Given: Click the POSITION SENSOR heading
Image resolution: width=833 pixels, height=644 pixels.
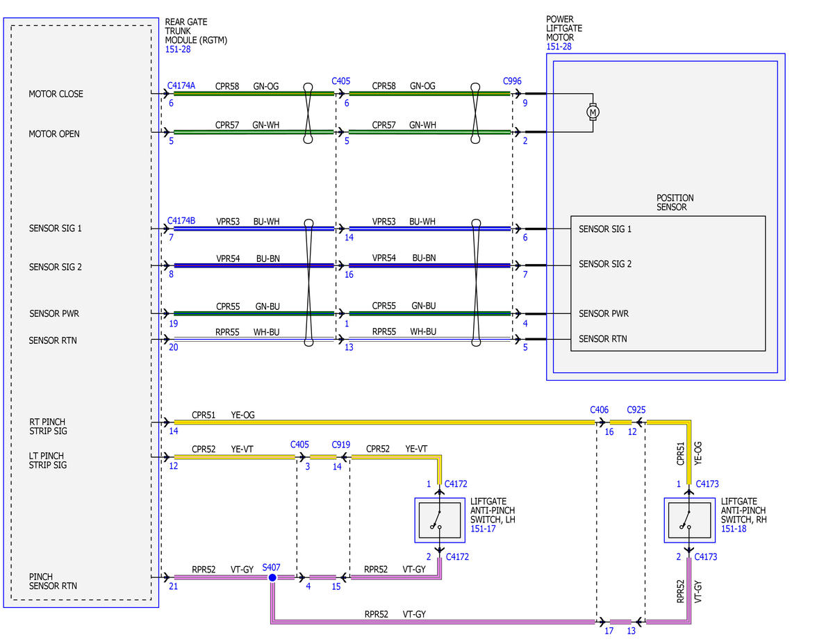Looking at the screenshot, I should click(675, 202).
